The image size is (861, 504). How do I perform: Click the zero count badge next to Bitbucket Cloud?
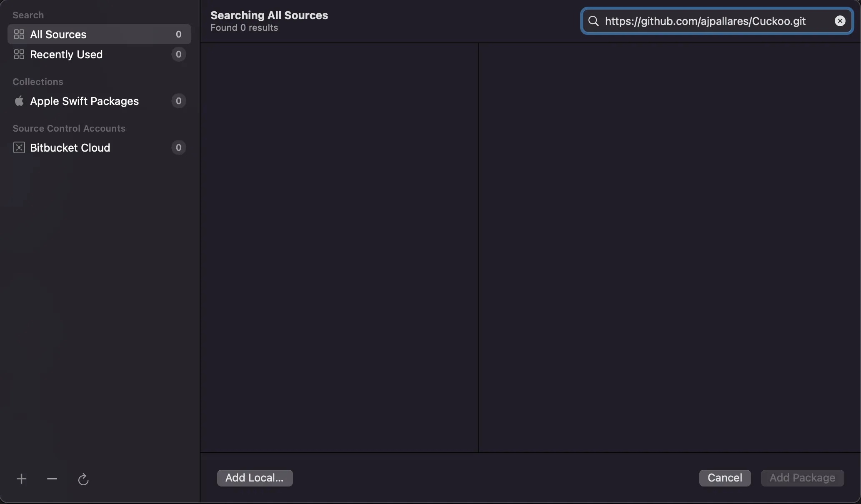click(178, 148)
